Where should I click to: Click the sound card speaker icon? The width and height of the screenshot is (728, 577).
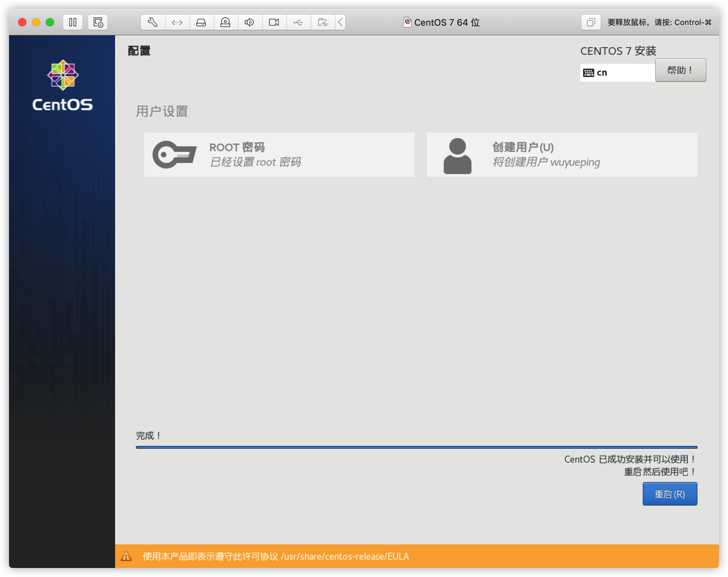tap(249, 23)
